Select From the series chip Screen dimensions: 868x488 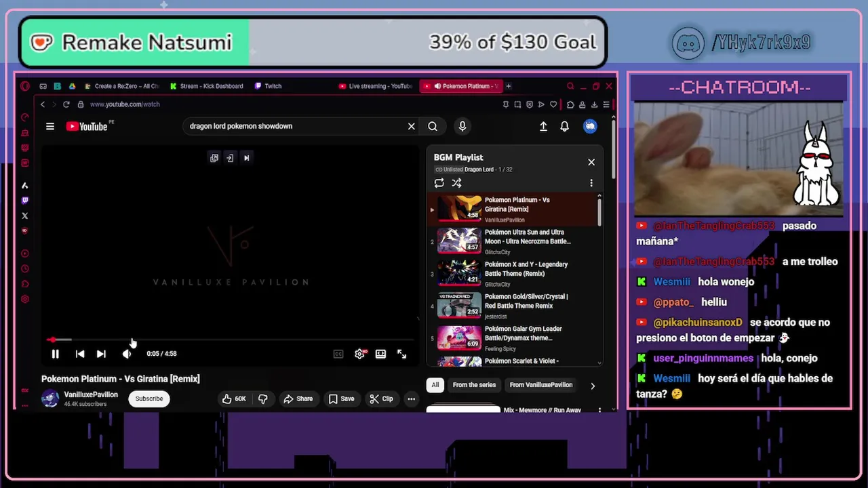tap(474, 385)
